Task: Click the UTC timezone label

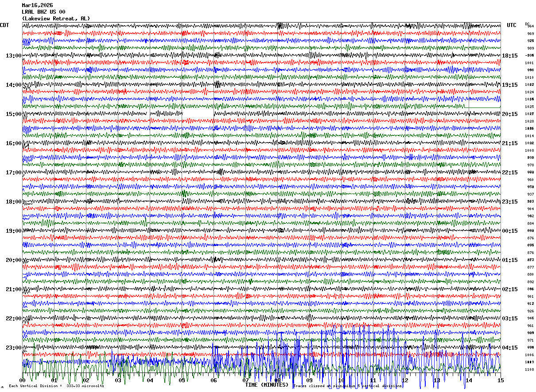Action: tap(512, 25)
